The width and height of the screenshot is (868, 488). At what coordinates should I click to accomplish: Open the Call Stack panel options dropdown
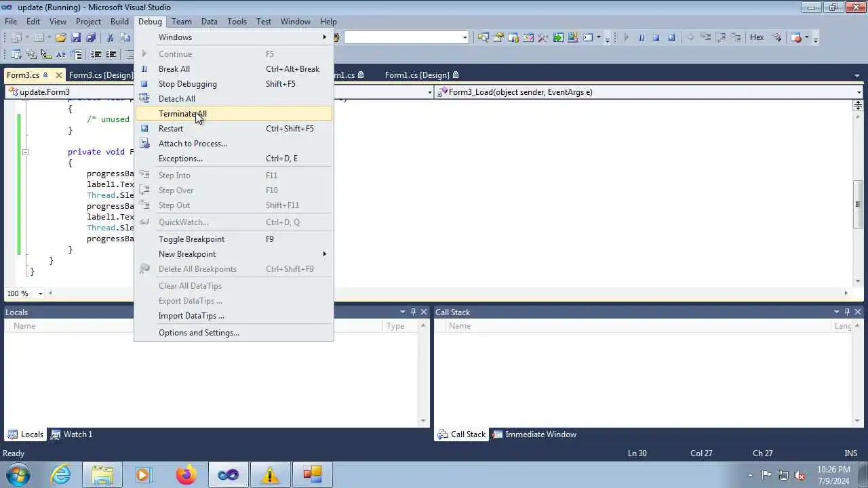pos(837,312)
